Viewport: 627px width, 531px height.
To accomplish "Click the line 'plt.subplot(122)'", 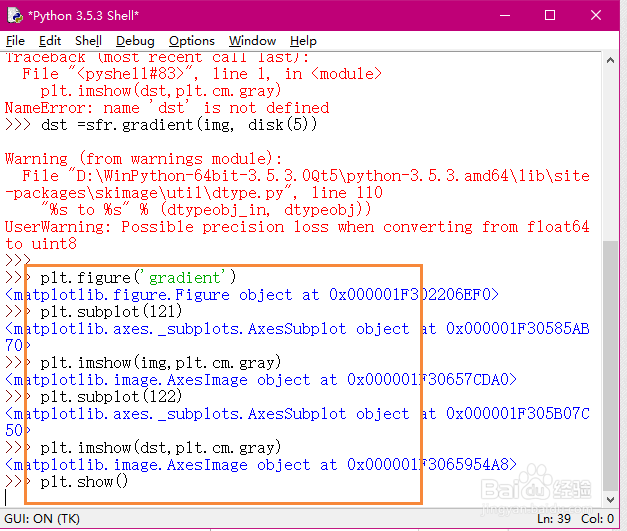I will click(x=111, y=397).
